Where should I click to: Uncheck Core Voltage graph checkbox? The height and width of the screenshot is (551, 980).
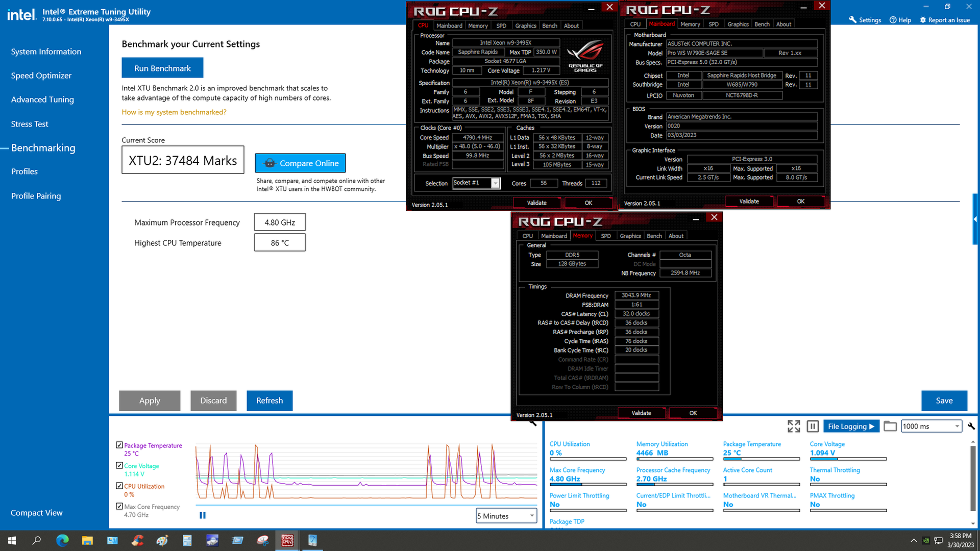click(119, 465)
